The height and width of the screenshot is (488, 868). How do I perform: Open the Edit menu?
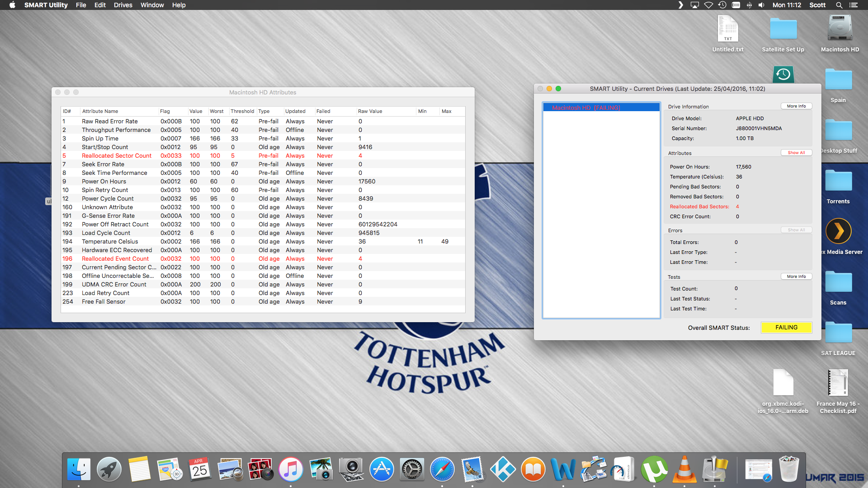click(x=100, y=5)
